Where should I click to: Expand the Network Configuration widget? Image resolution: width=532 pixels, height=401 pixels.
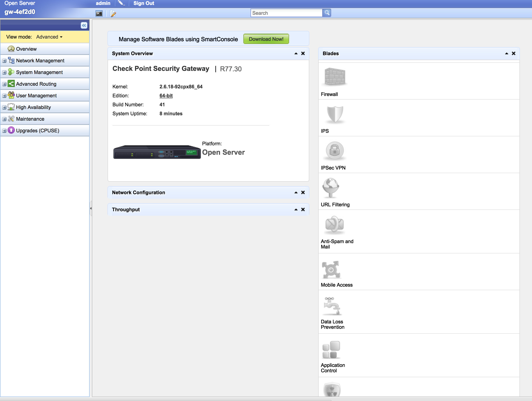click(x=296, y=193)
